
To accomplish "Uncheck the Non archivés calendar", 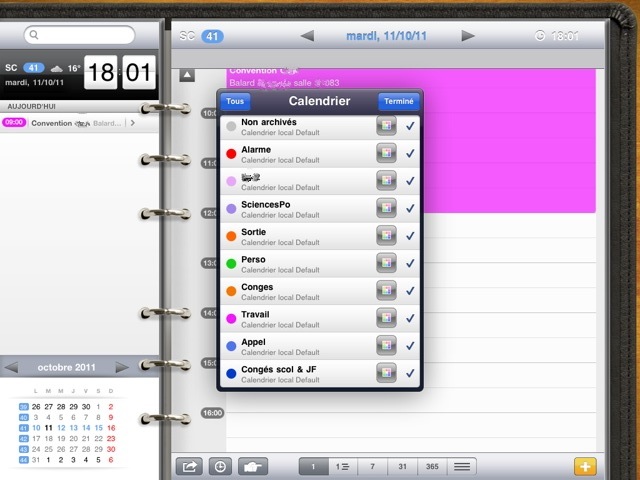I will click(410, 126).
